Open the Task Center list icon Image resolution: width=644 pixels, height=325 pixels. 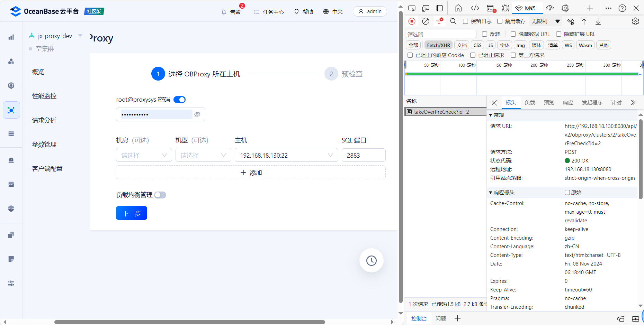[x=257, y=12]
